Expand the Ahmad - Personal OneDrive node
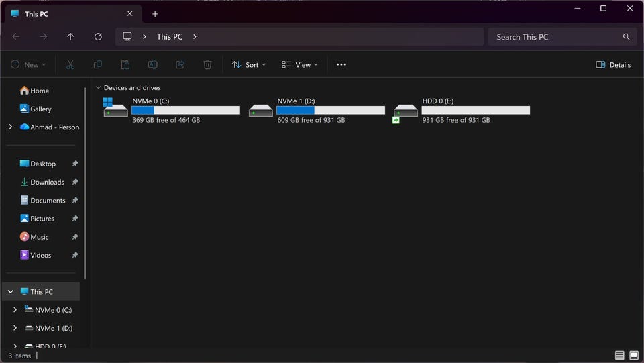The image size is (644, 363). coord(11,127)
